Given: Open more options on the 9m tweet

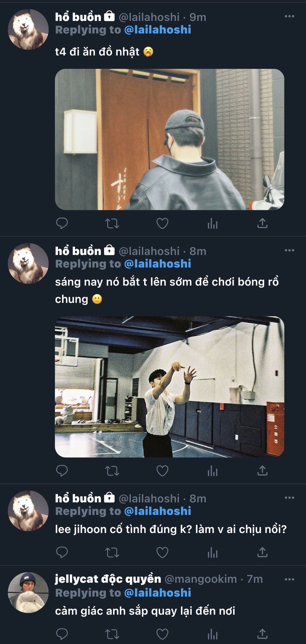Looking at the screenshot, I should point(289,16).
